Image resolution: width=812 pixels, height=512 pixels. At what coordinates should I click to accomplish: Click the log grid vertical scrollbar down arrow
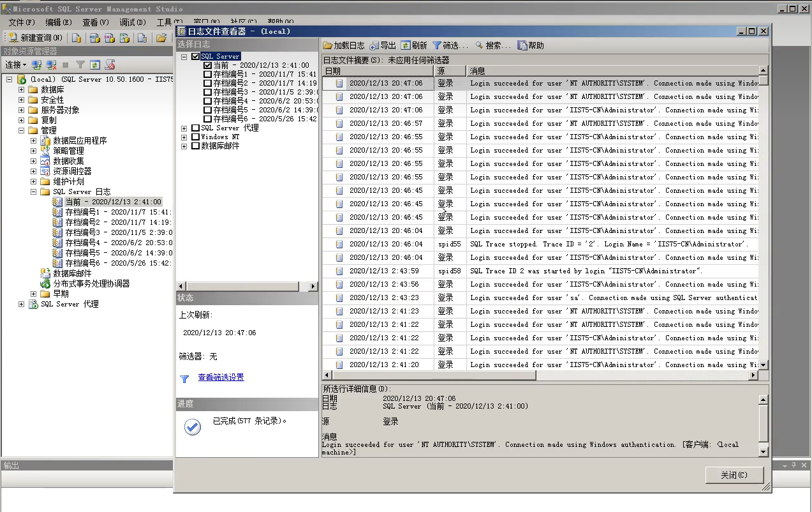click(764, 365)
